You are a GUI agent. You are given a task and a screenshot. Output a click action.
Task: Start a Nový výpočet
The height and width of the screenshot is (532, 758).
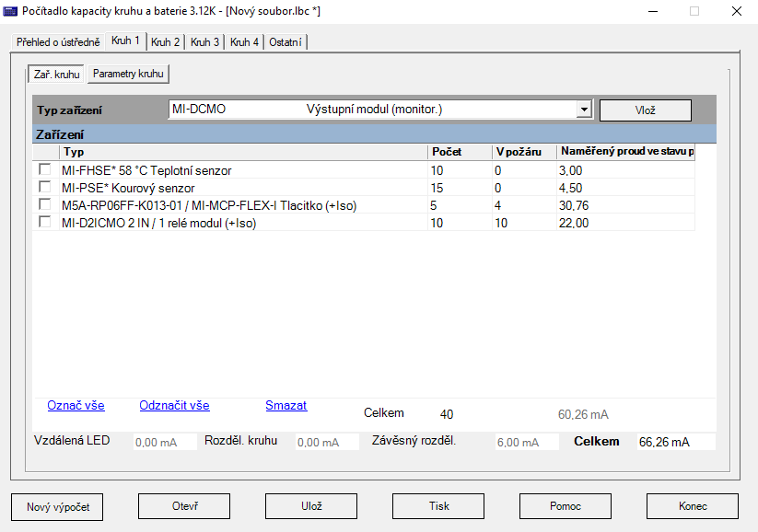coord(56,506)
